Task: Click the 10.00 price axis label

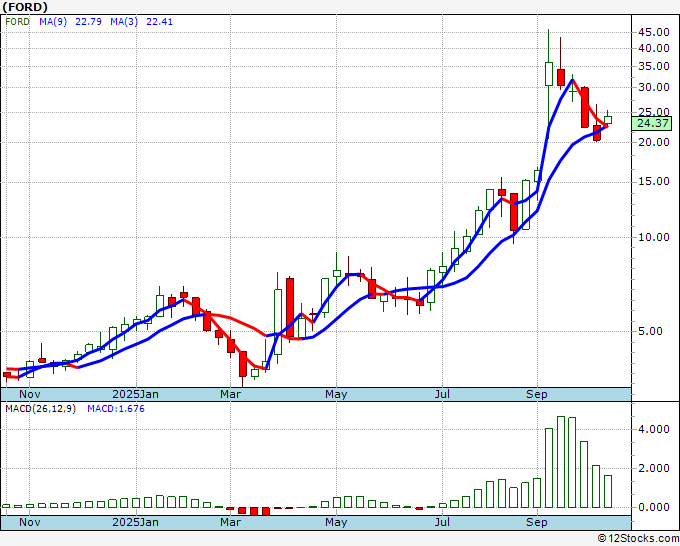Action: tap(654, 237)
